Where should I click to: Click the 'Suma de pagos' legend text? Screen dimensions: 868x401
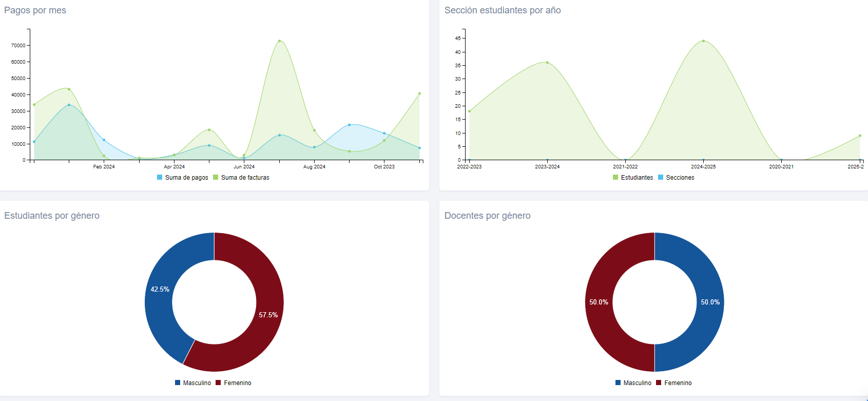click(187, 178)
